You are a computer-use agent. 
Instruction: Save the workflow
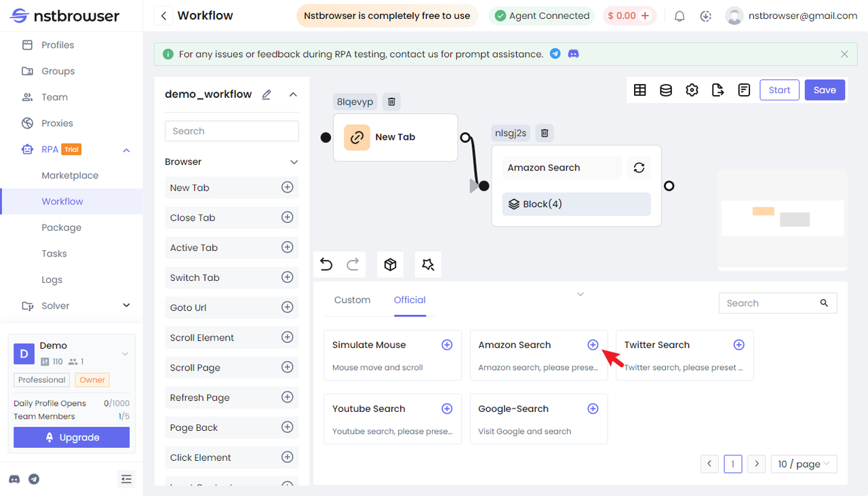(x=825, y=90)
